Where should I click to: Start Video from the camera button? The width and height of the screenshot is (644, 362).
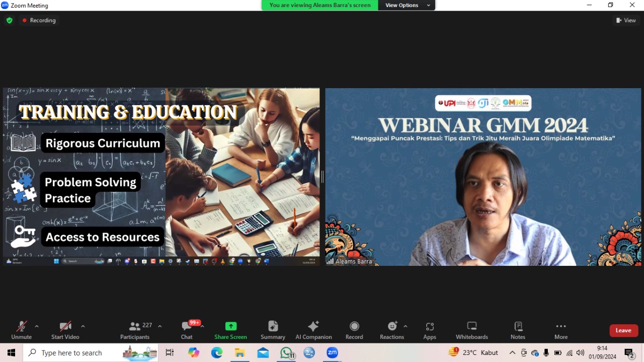tap(65, 330)
